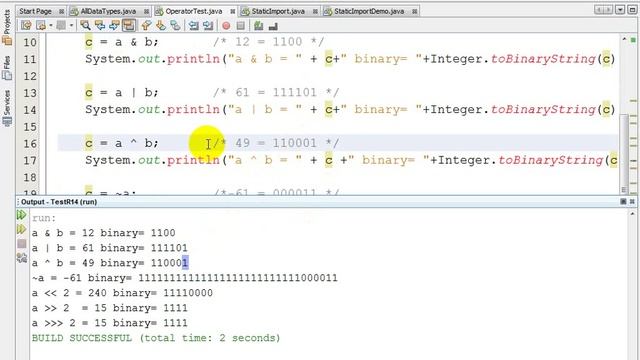Close the AllDataTypes.java tab
The height and width of the screenshot is (360, 640).
click(146, 12)
